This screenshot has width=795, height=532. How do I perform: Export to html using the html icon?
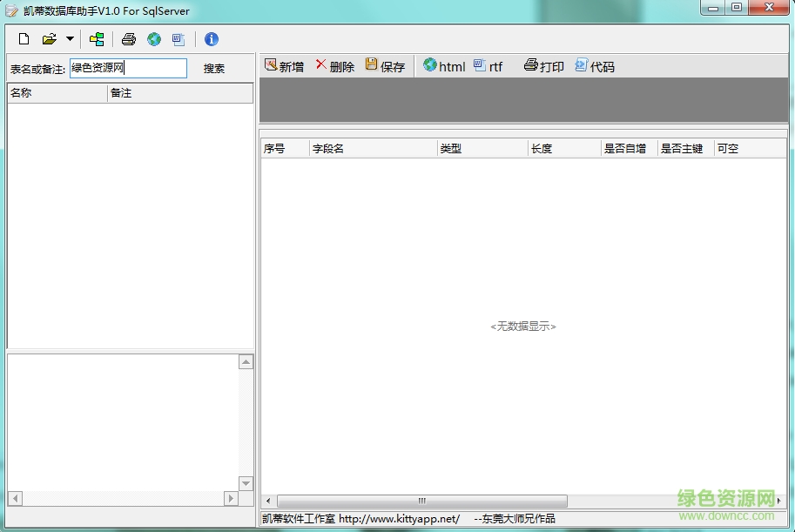coord(443,64)
